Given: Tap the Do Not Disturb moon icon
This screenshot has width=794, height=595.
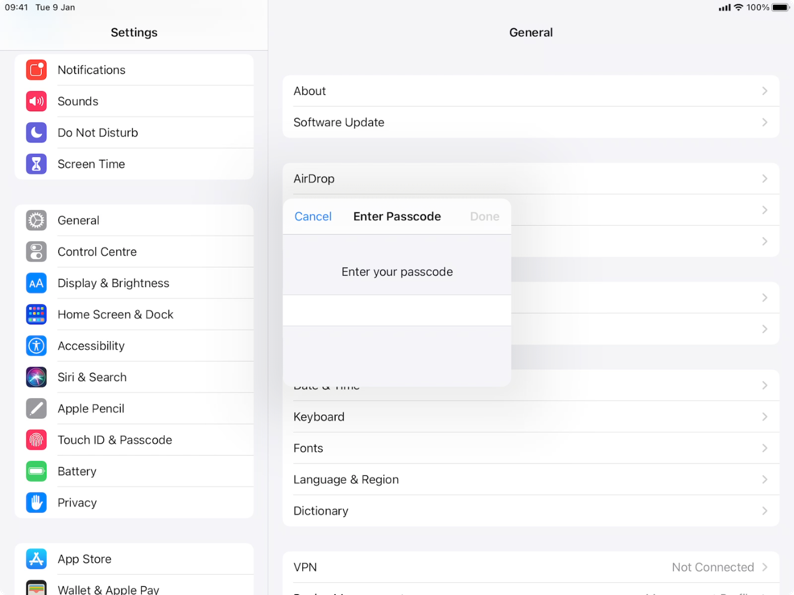Looking at the screenshot, I should click(36, 133).
